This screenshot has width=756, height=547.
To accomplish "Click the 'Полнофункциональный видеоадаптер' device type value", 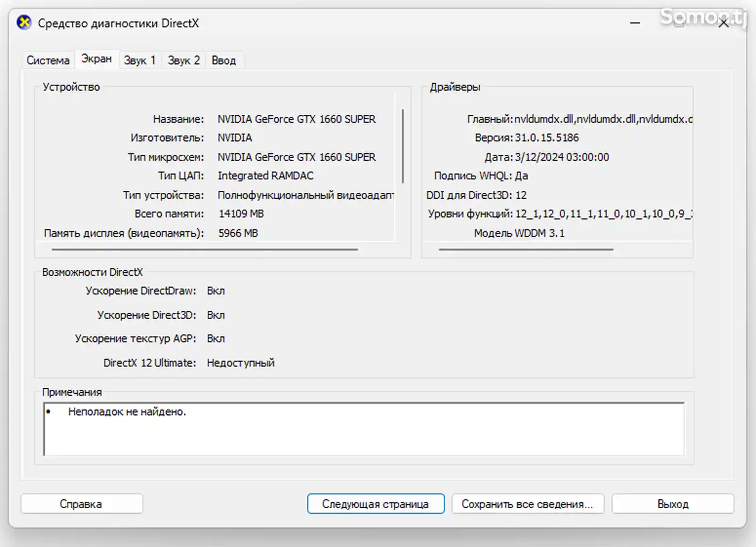I will [306, 195].
